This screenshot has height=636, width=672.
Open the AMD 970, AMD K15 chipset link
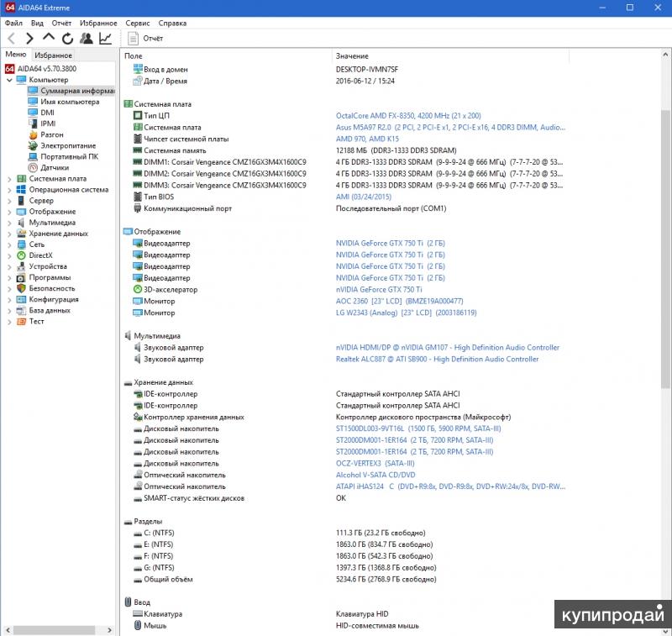(367, 139)
